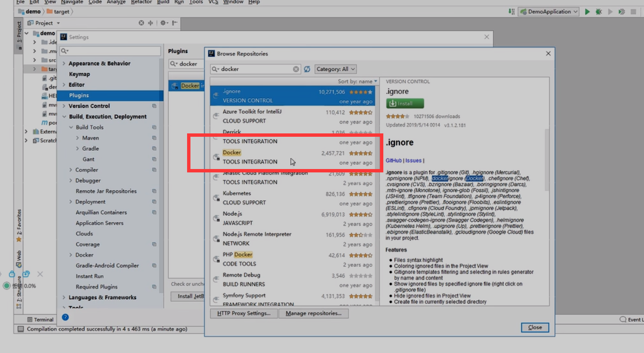Viewport: 644px width, 353px height.
Task: Run DemoApplication with the green play icon
Action: pos(587,12)
